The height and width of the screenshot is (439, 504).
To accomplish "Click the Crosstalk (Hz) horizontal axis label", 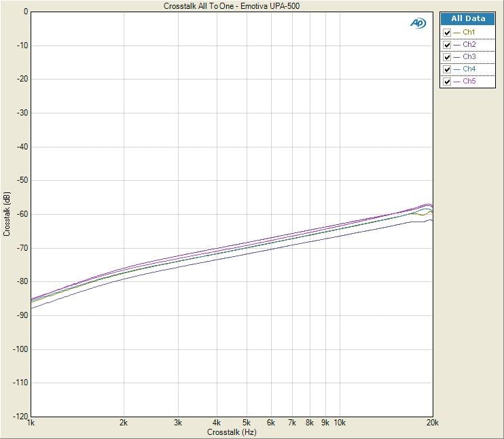I will 232,432.
